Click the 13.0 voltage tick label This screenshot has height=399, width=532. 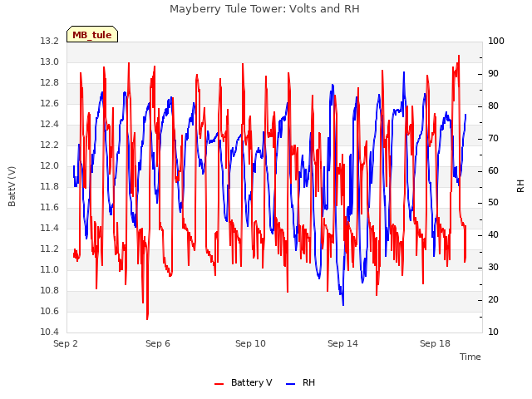click(50, 62)
